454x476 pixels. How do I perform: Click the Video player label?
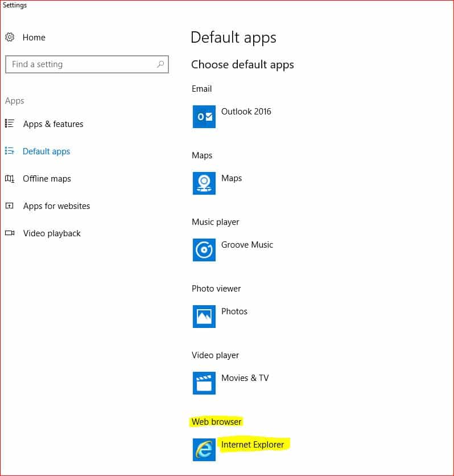[215, 355]
